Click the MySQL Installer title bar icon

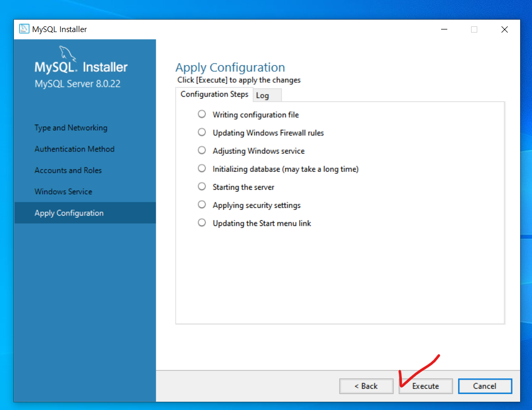(x=24, y=29)
